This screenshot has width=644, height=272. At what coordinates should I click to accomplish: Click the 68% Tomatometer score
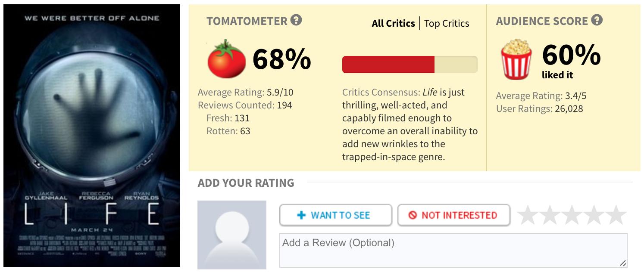[x=281, y=59]
